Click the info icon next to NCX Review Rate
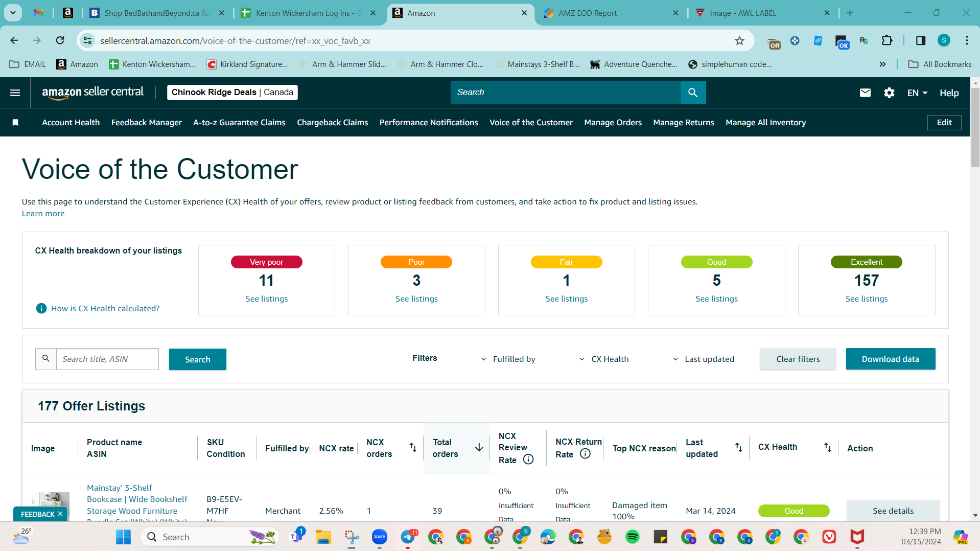The height and width of the screenshot is (551, 980). (528, 460)
